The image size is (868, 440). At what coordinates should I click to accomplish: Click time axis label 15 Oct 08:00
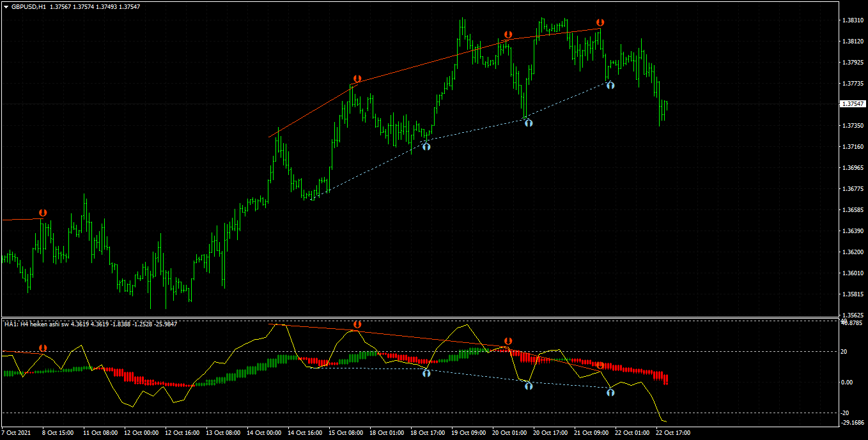(x=345, y=433)
